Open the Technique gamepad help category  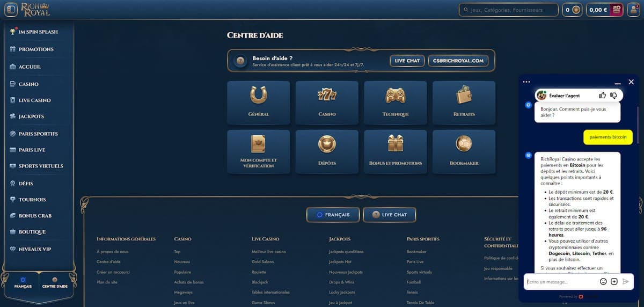pos(396,103)
